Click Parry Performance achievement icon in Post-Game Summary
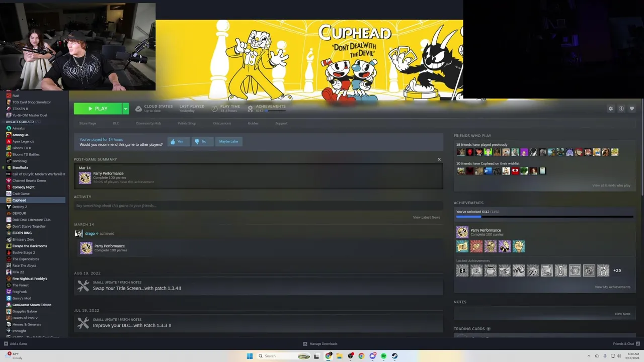Screen dimensions: 644x362 point(85,177)
